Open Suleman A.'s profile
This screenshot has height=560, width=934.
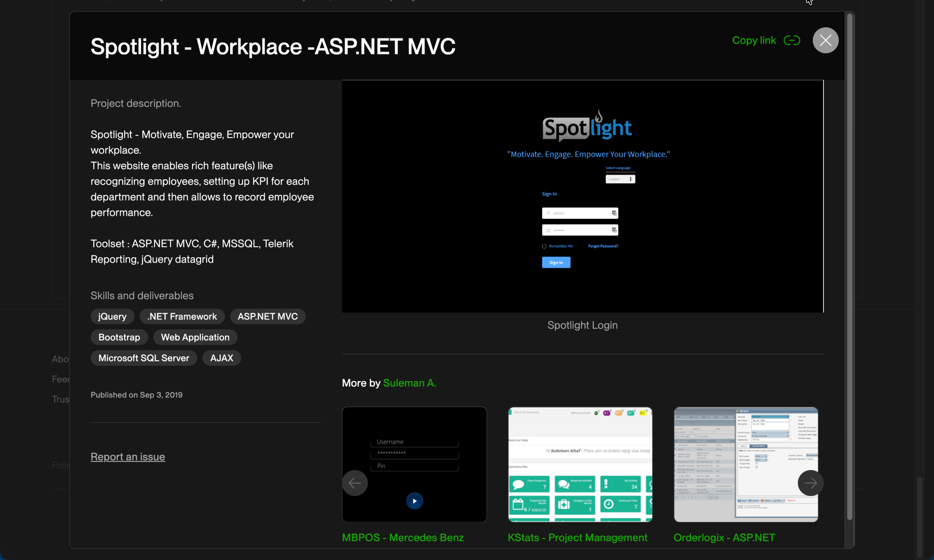pyautogui.click(x=409, y=383)
